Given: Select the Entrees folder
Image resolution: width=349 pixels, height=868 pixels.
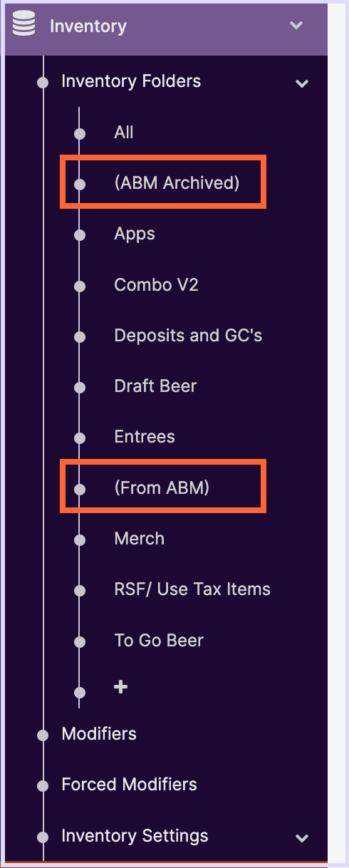Looking at the screenshot, I should [x=145, y=437].
